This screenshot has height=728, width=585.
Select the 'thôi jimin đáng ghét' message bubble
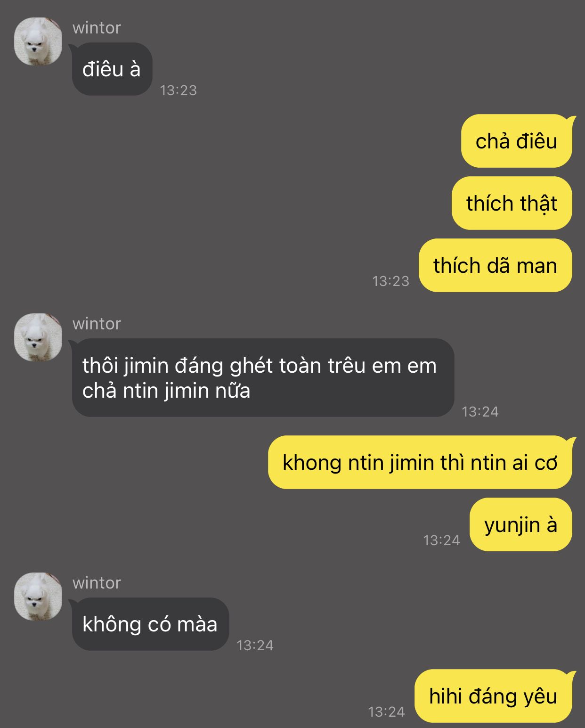point(262,377)
